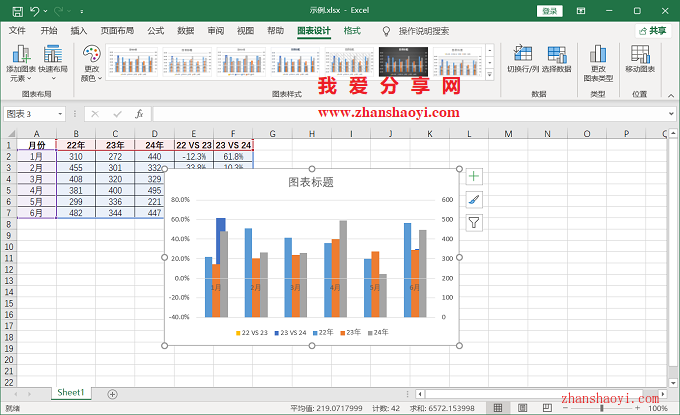
Task: Click the zoom slider handle
Action: [602, 408]
